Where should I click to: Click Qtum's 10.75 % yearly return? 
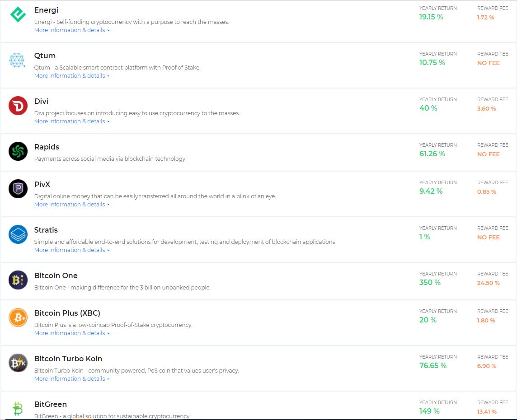click(432, 63)
